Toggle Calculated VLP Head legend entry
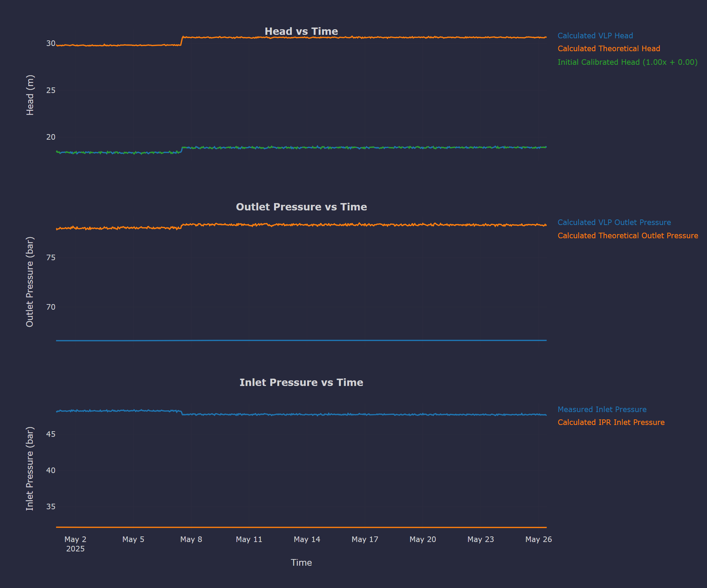 (x=595, y=36)
